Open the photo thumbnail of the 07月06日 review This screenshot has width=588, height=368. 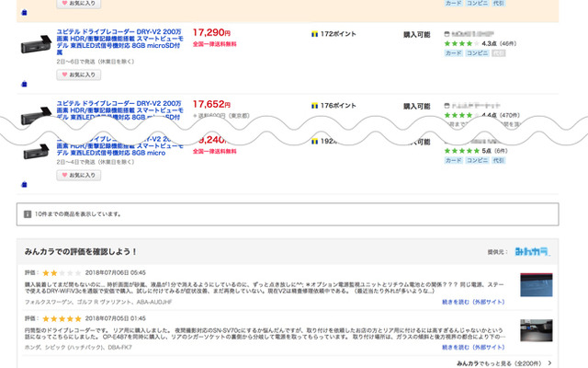click(x=537, y=285)
